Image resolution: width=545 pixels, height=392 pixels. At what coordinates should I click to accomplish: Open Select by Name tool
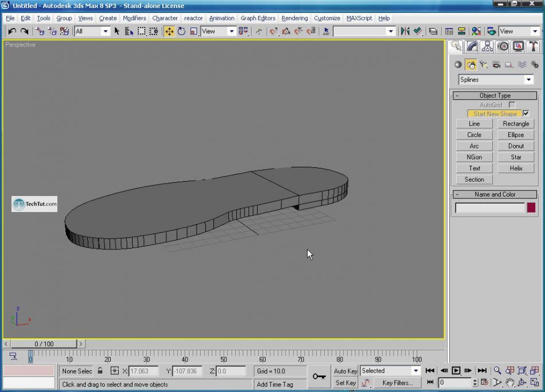[x=129, y=32]
